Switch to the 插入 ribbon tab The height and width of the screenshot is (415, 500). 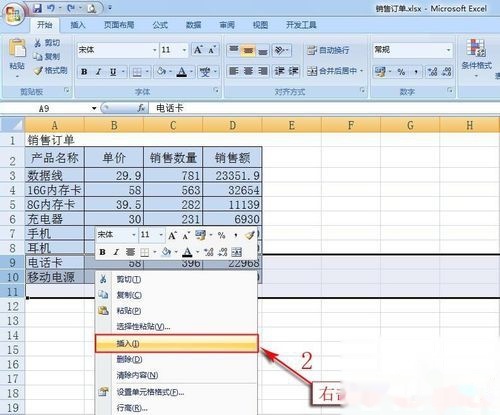pos(78,25)
